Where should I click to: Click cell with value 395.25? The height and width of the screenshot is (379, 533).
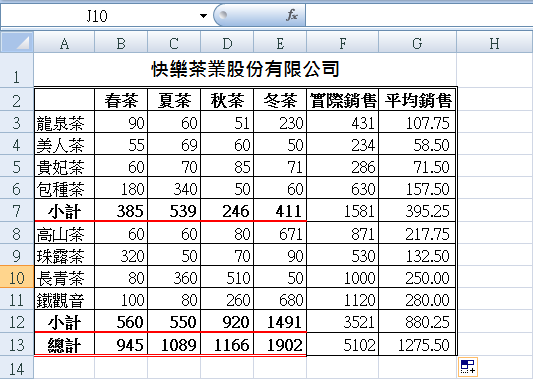[x=417, y=210]
